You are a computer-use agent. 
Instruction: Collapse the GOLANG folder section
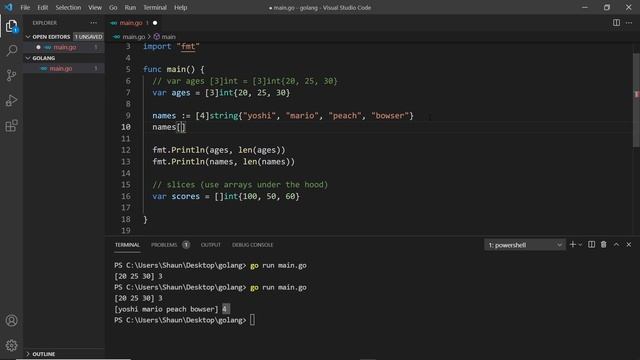(x=43, y=58)
